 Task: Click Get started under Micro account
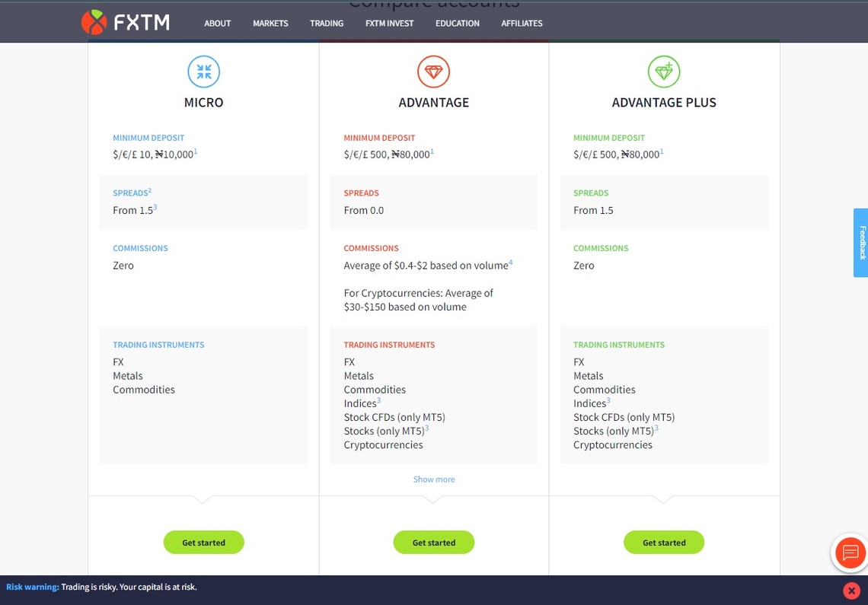click(204, 543)
